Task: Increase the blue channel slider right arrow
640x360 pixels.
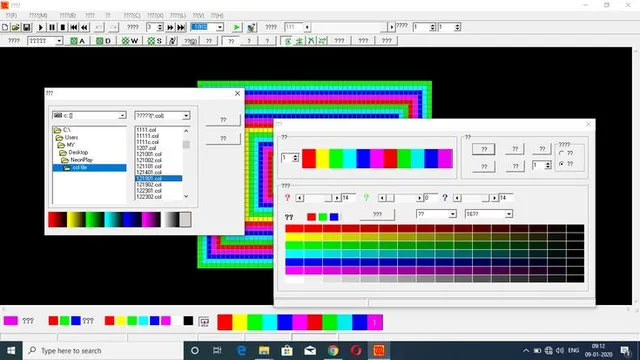Action: point(494,198)
